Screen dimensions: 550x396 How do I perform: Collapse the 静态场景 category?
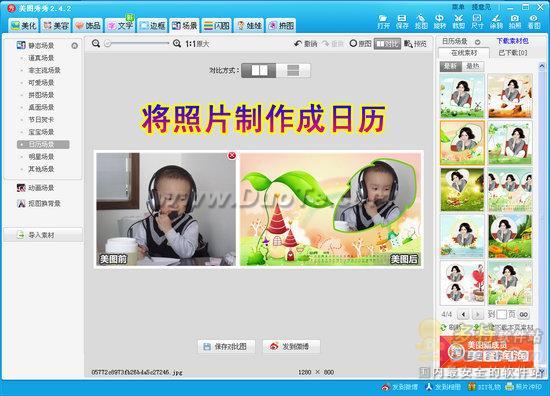click(x=74, y=46)
